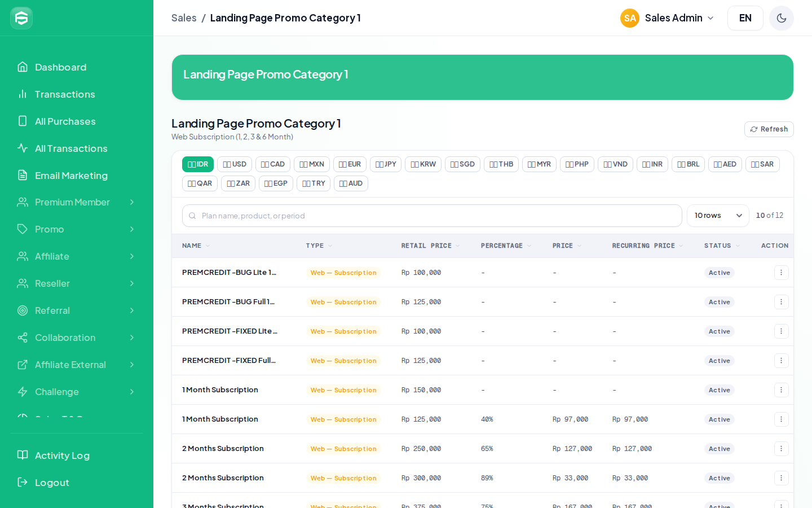Log out using the Logout icon
Image resolution: width=812 pixels, height=508 pixels.
click(x=23, y=483)
